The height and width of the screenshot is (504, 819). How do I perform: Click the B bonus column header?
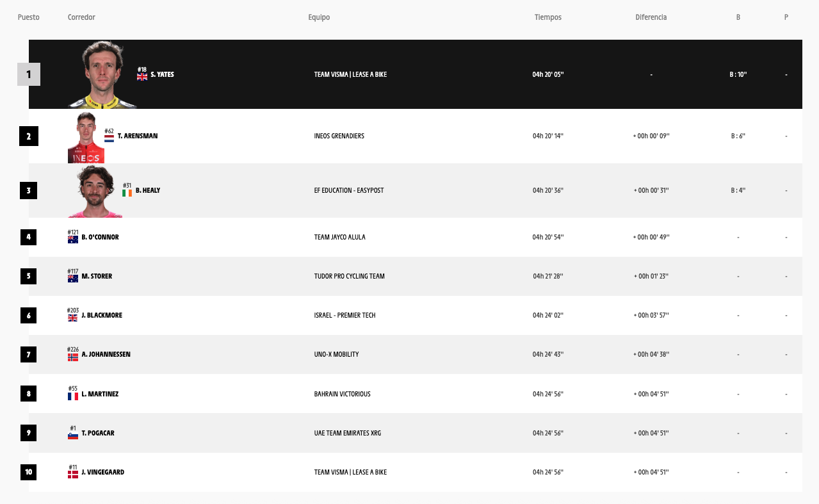[x=738, y=17]
